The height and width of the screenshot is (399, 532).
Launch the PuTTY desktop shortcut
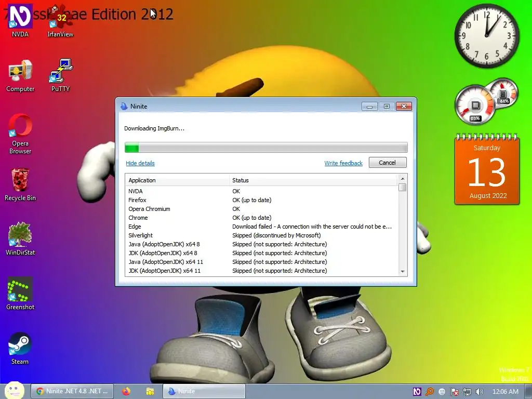pos(60,75)
